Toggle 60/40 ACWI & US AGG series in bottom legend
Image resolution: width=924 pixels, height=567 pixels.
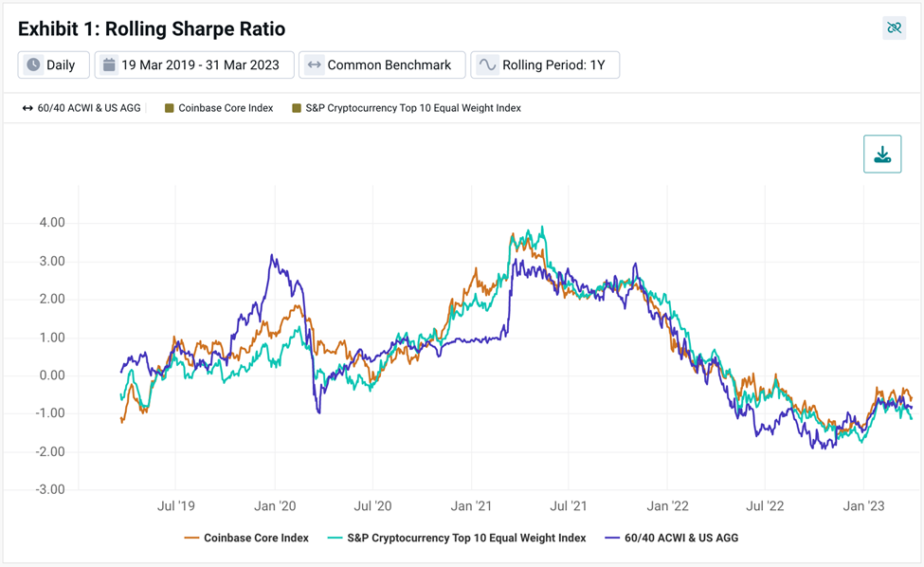672,538
